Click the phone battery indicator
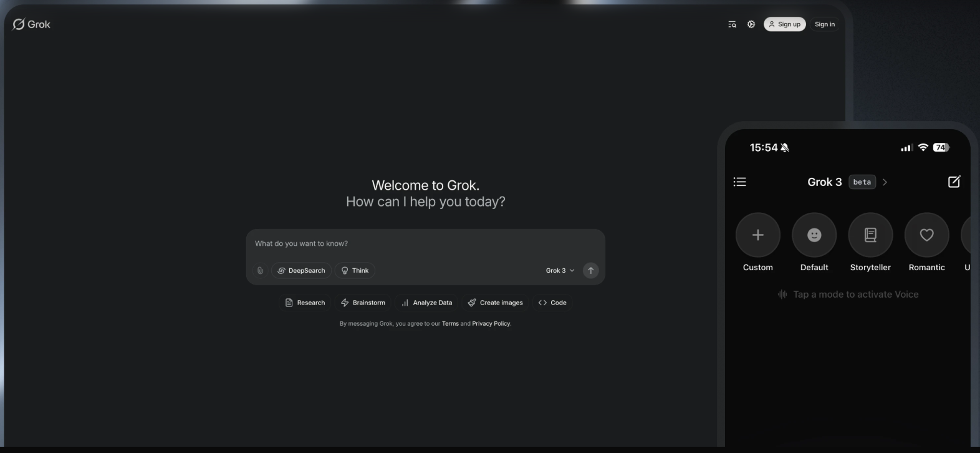 pos(941,148)
